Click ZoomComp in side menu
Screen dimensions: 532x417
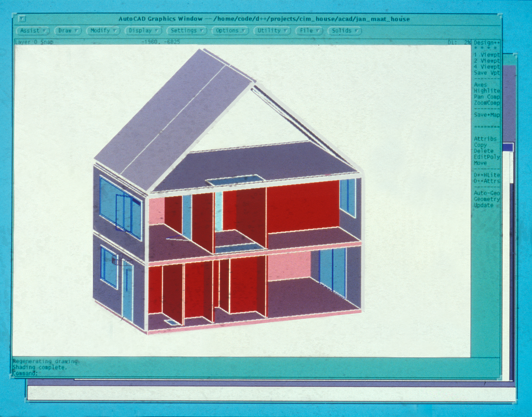coord(487,103)
